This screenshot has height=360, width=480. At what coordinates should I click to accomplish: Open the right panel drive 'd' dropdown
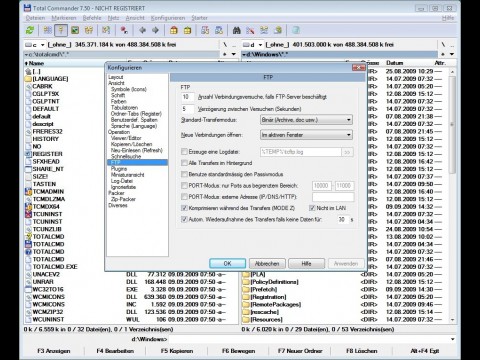252,45
